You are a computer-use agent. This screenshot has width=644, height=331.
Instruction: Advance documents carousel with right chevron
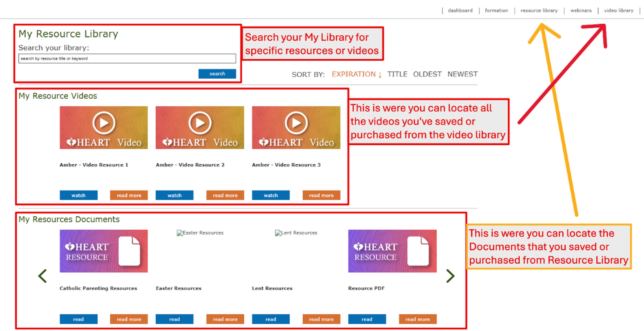coord(450,276)
